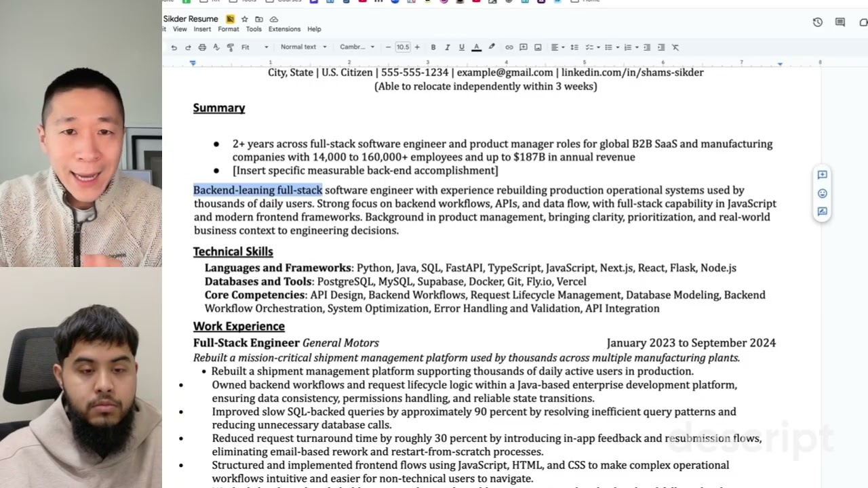Viewport: 868px width, 488px height.
Task: Undo the last edit
Action: point(174,47)
